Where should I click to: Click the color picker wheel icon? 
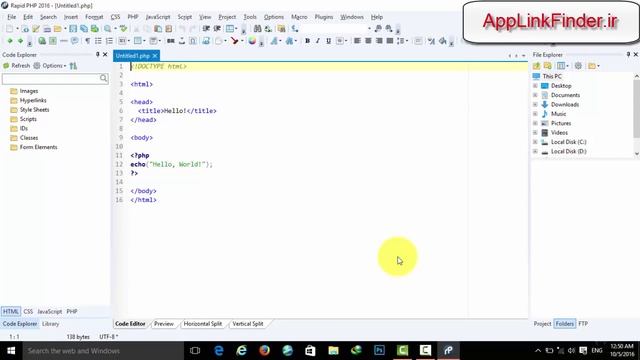[x=252, y=41]
